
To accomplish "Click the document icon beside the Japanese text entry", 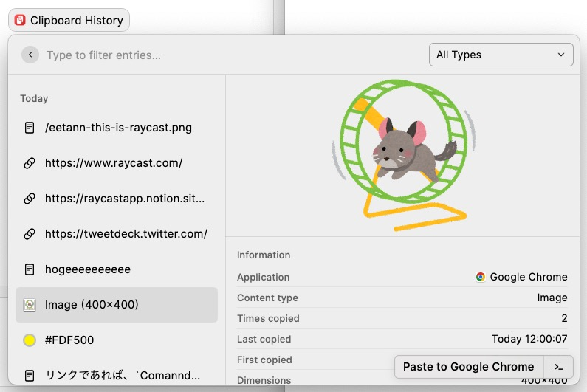I will (30, 376).
